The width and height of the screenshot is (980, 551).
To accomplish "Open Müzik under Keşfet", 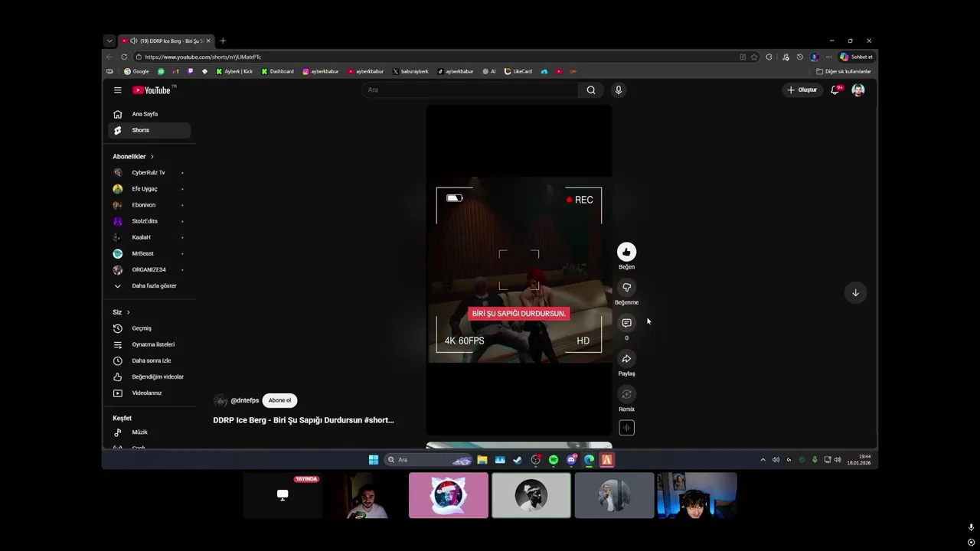I will point(149,432).
